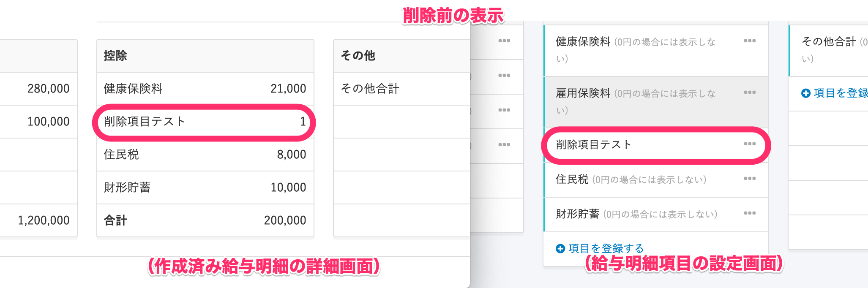This screenshot has height=288, width=868.
Task: Select the 財形貯蓄 row showing 10,000
Action: 205,187
